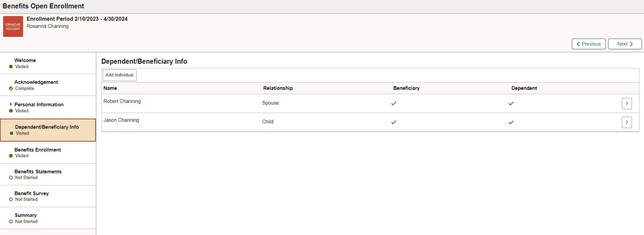Open Jason Channing row detail chevron
Screen dimensions: 644x235
click(627, 122)
